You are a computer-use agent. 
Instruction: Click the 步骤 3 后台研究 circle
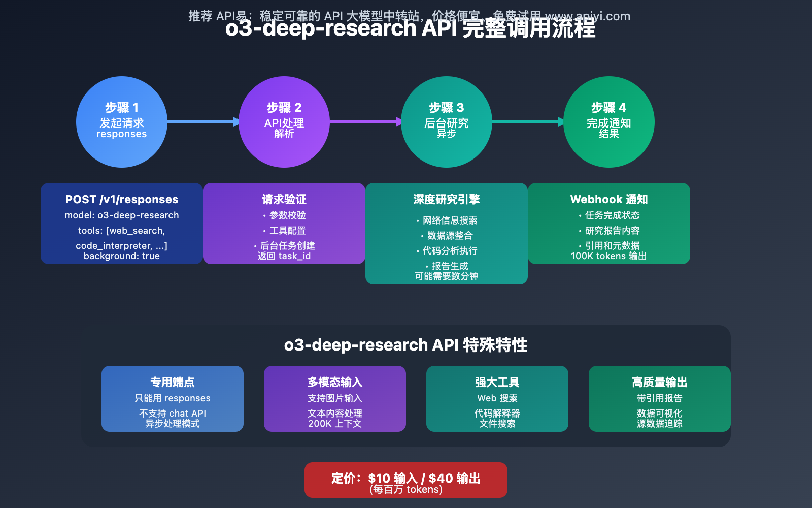(447, 122)
